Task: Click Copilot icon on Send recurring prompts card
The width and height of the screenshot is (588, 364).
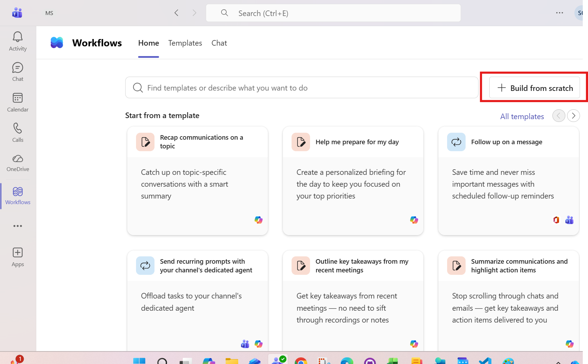Action: click(x=258, y=344)
